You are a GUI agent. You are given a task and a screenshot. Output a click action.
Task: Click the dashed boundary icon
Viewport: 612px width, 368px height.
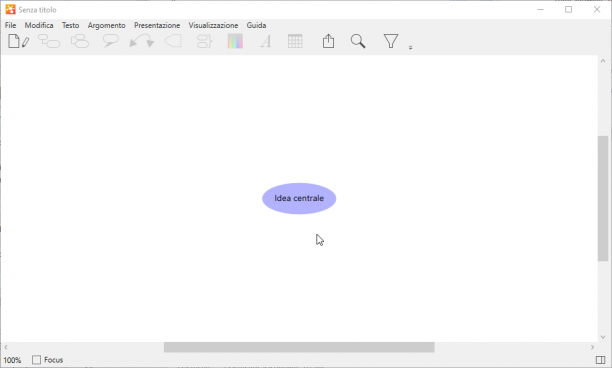(x=173, y=41)
